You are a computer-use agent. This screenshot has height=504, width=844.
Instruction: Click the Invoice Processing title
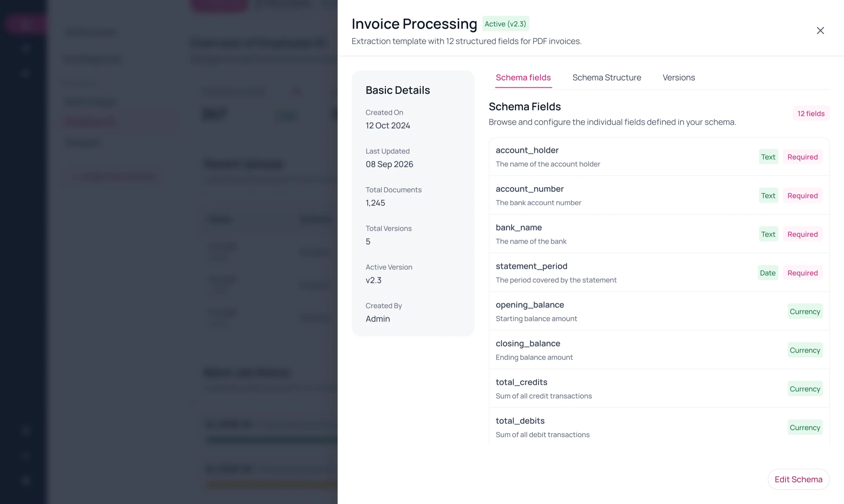(414, 24)
